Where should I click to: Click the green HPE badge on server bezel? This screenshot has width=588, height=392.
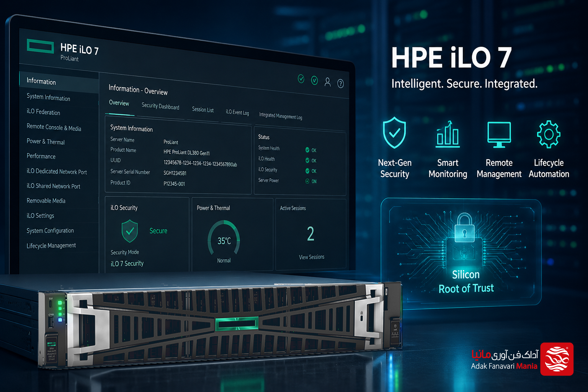point(236,324)
